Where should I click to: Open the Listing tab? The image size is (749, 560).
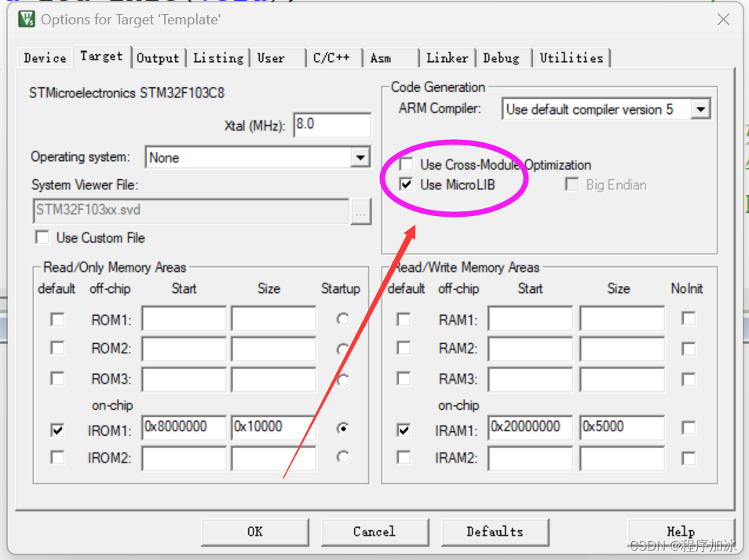[x=218, y=58]
